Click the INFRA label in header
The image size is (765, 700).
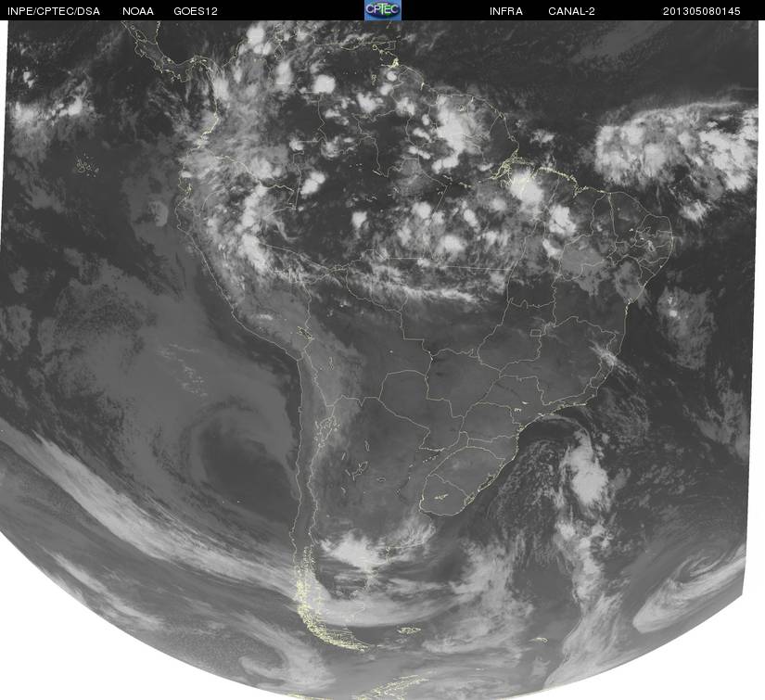(x=506, y=11)
